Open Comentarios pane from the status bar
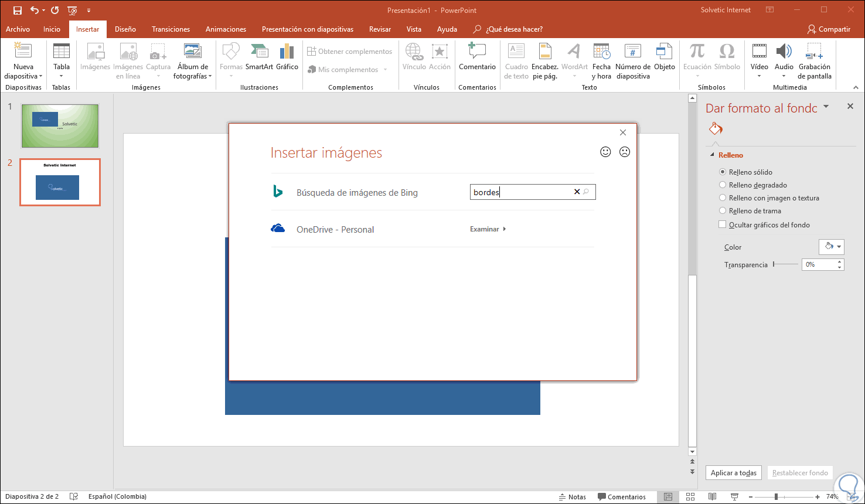The image size is (865, 504). pyautogui.click(x=621, y=497)
